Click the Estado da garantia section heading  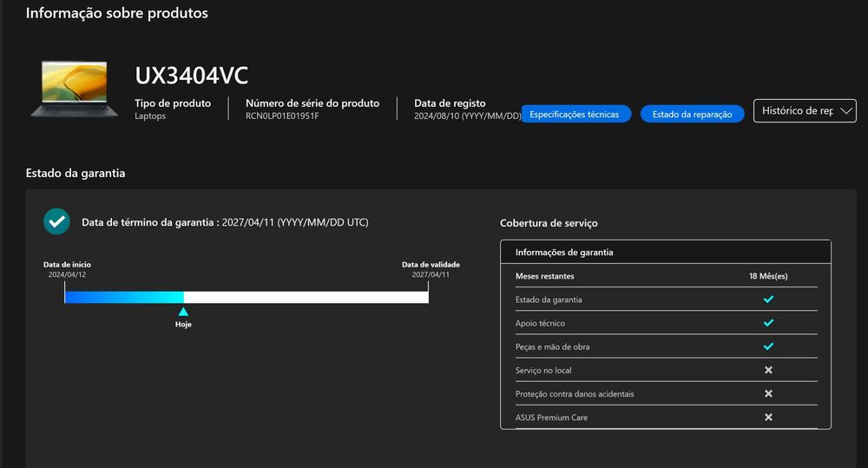(x=76, y=174)
